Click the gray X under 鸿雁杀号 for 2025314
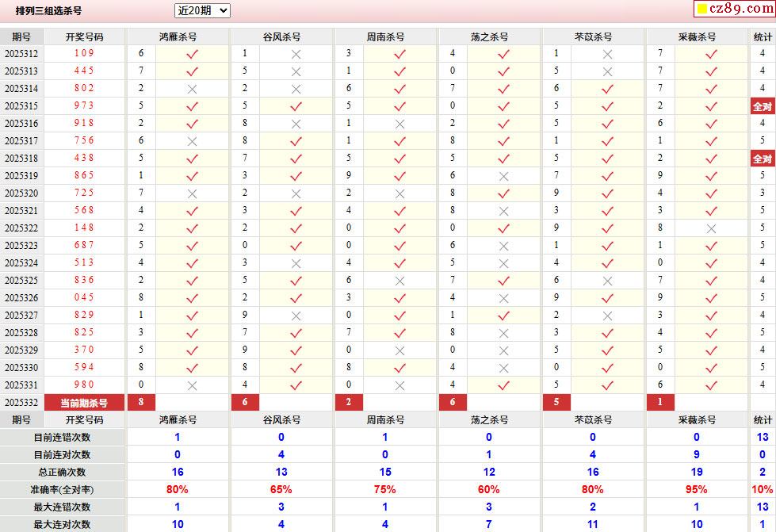Viewport: 776px width, 532px height. pyautogui.click(x=192, y=89)
